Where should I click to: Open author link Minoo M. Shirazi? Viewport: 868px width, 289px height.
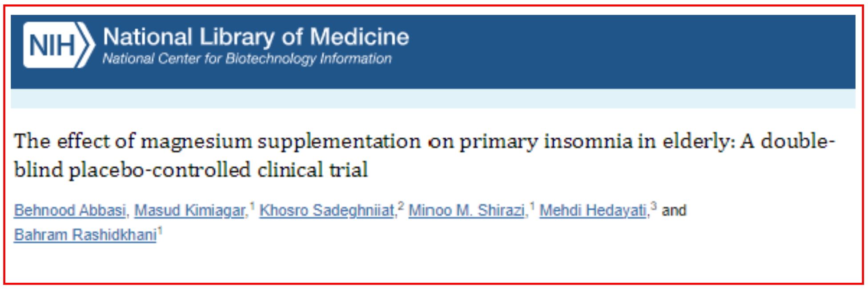point(466,210)
